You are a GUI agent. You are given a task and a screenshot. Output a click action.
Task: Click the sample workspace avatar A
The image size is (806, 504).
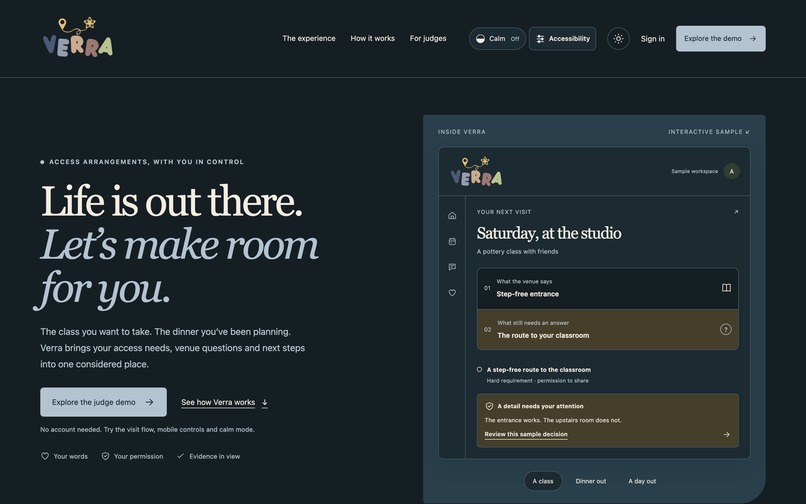click(x=731, y=171)
